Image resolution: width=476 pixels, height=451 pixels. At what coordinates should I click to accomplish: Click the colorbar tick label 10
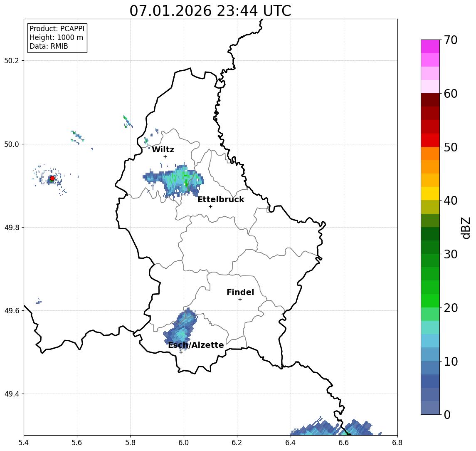(451, 362)
